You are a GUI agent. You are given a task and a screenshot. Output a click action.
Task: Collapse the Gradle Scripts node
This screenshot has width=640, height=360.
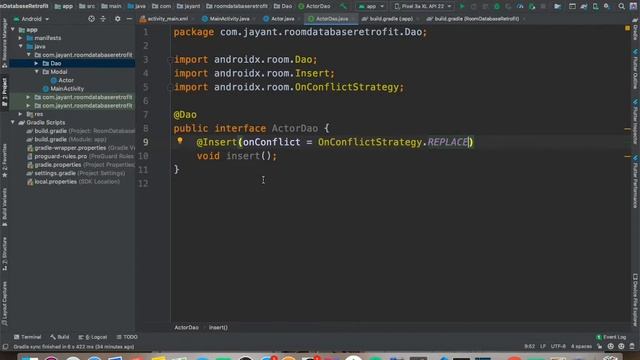[x=13, y=122]
